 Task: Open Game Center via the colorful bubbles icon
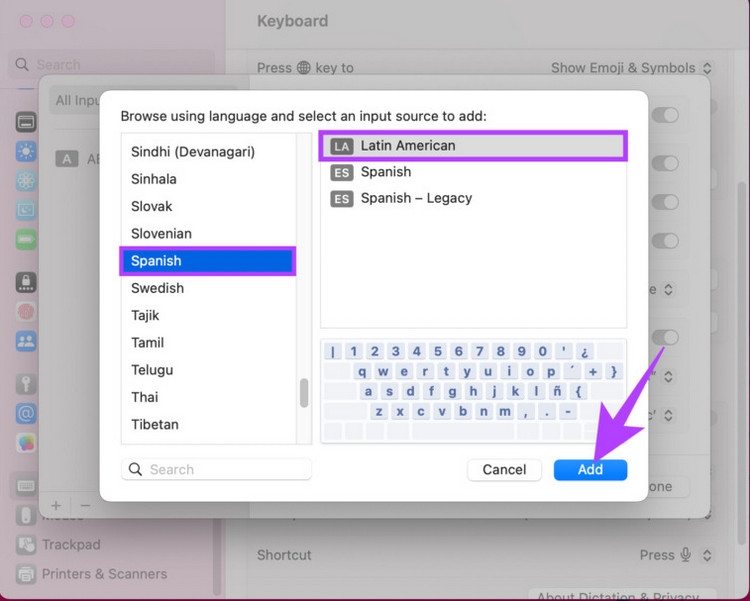[26, 443]
